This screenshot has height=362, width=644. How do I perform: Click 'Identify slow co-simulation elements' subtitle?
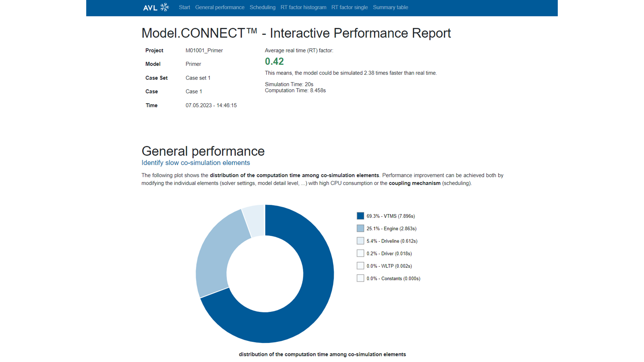coord(196,163)
